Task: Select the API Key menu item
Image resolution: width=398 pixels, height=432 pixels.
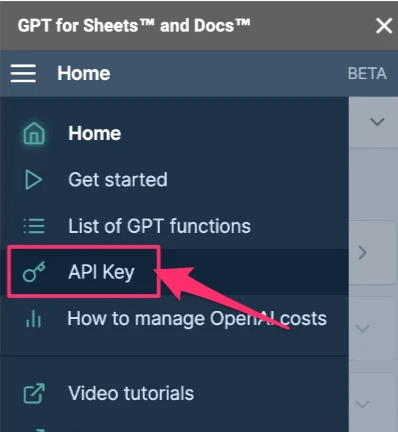Action: (101, 272)
